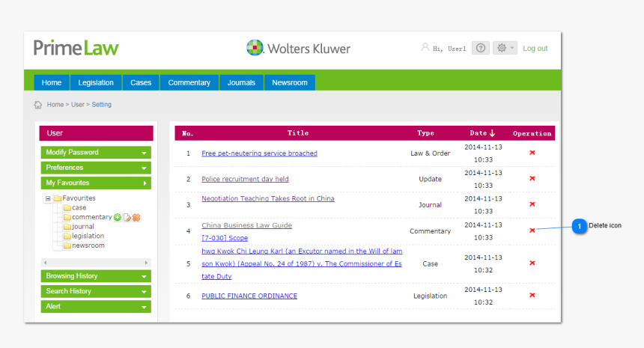Open the Kwok Chi Leung Karl case link
The width and height of the screenshot is (644, 348).
(x=302, y=263)
